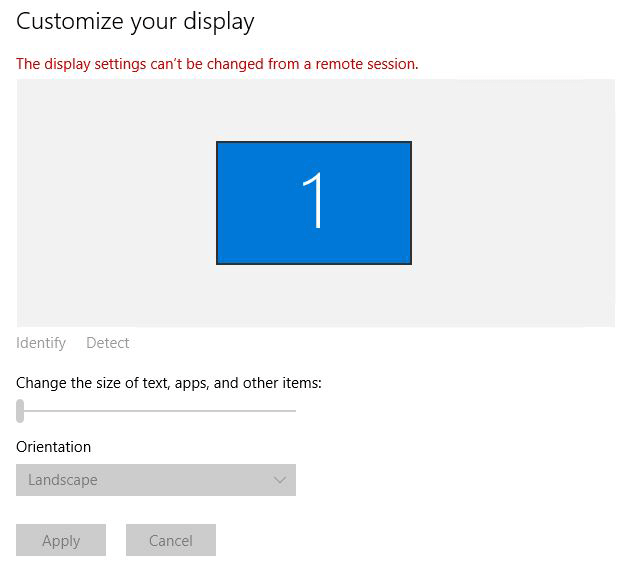Click the middle of text size slider track
Image resolution: width=629 pixels, height=568 pixels.
(x=158, y=410)
